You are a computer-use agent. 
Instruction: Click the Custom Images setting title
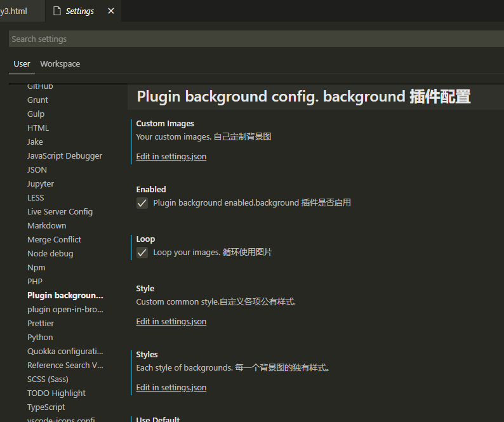[165, 124]
